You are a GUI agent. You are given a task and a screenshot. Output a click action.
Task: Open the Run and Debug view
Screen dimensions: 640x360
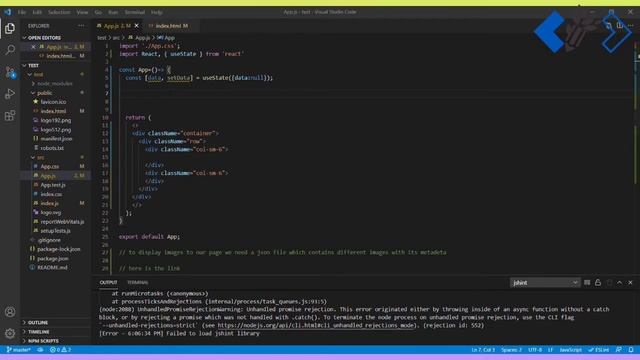(x=10, y=94)
